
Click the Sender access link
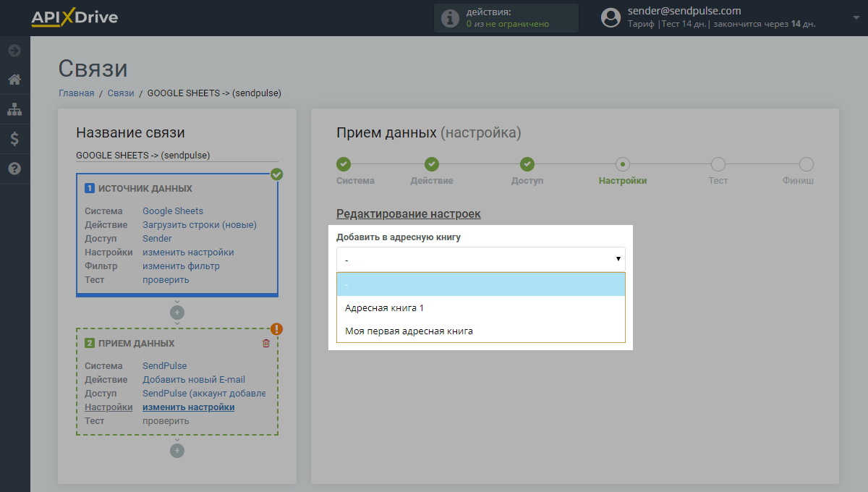(x=157, y=239)
